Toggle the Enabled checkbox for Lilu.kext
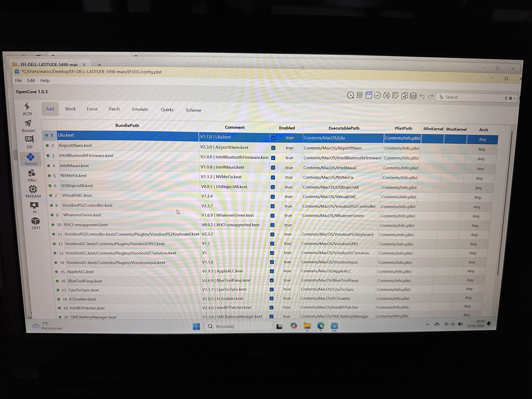The width and height of the screenshot is (532, 399). (274, 138)
